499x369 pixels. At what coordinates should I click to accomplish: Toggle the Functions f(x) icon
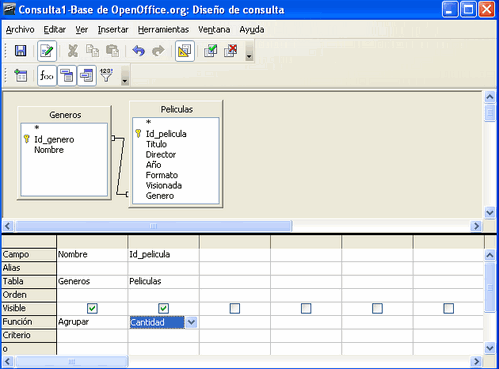coord(47,76)
